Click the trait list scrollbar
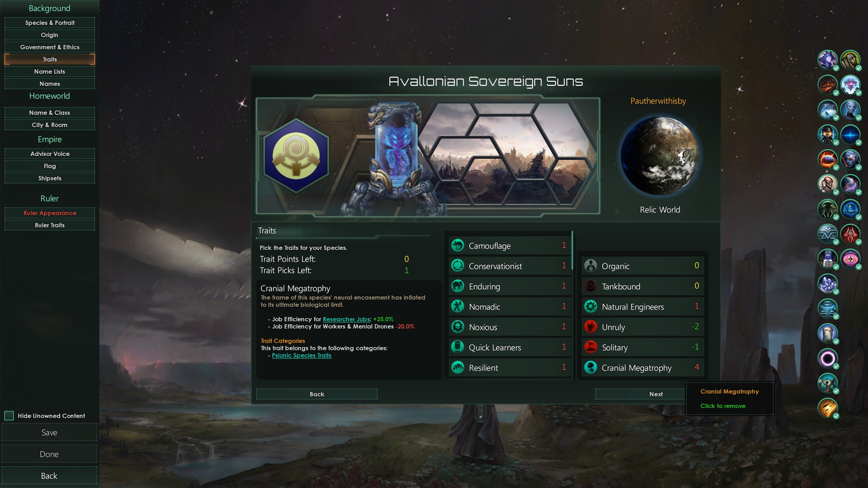868x488 pixels. [572, 251]
